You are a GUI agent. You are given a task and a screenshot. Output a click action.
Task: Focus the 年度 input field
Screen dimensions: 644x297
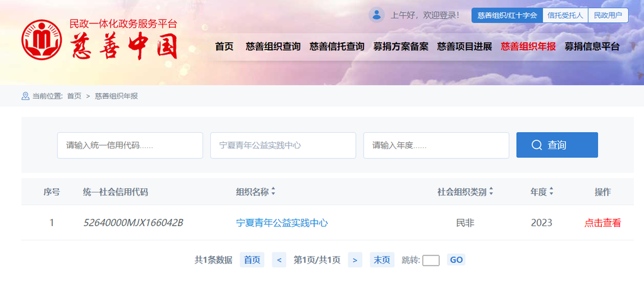pos(436,145)
